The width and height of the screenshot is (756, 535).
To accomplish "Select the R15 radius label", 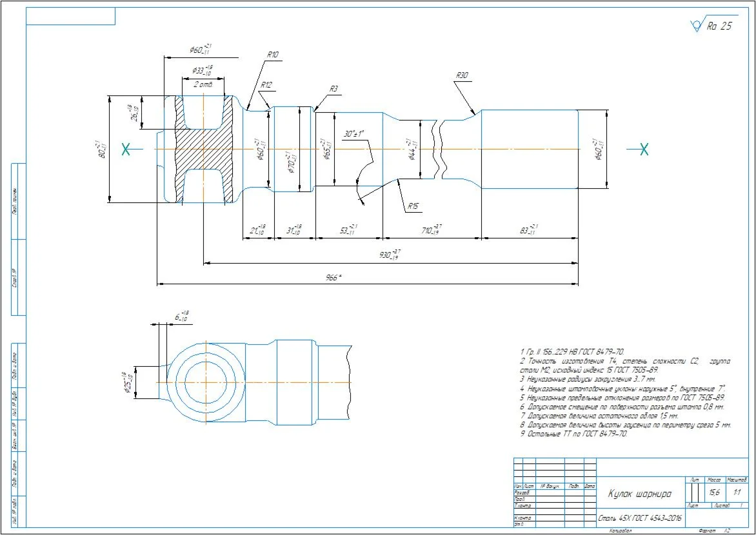I will coord(413,206).
